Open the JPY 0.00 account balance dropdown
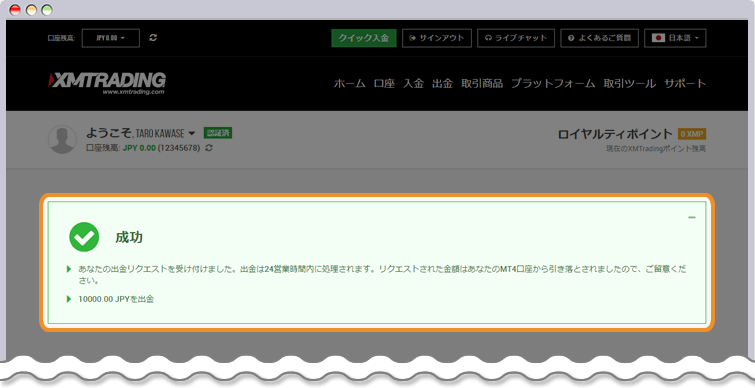The height and width of the screenshot is (388, 755). pos(111,38)
